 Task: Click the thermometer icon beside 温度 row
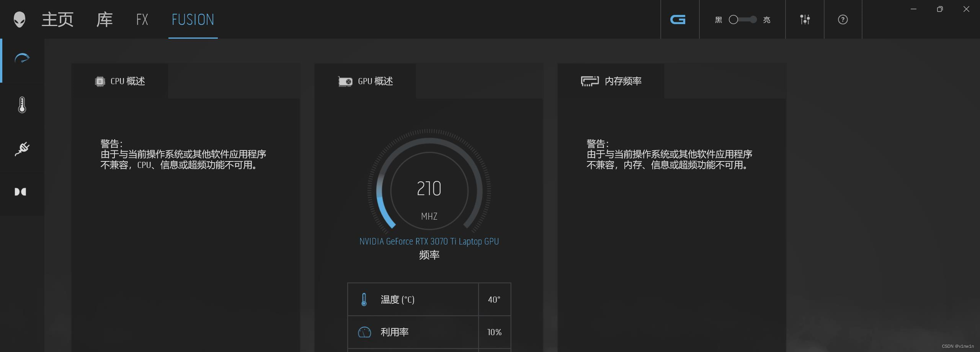364,300
